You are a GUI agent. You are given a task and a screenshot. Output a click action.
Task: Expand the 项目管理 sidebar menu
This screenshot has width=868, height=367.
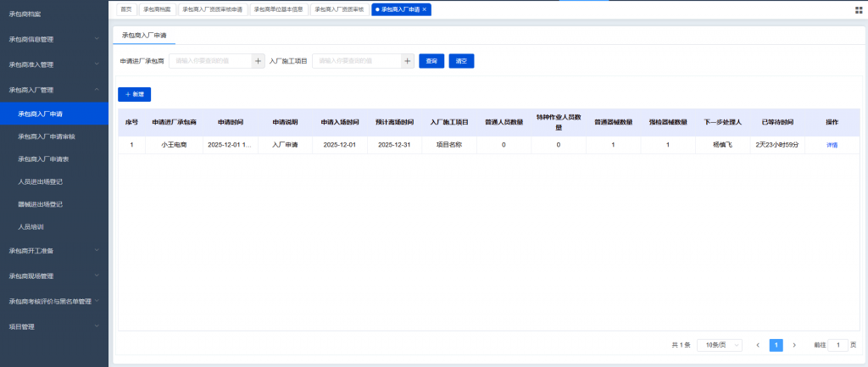tap(54, 326)
